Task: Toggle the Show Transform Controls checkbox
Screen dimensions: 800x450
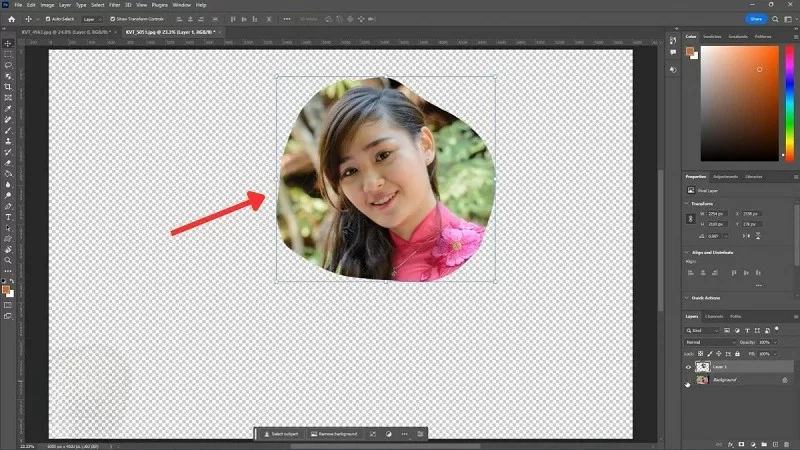Action: click(113, 18)
